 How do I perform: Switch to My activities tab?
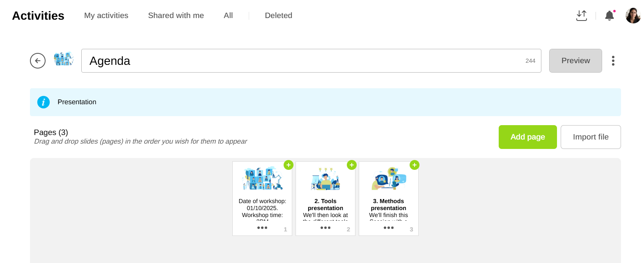click(x=106, y=16)
